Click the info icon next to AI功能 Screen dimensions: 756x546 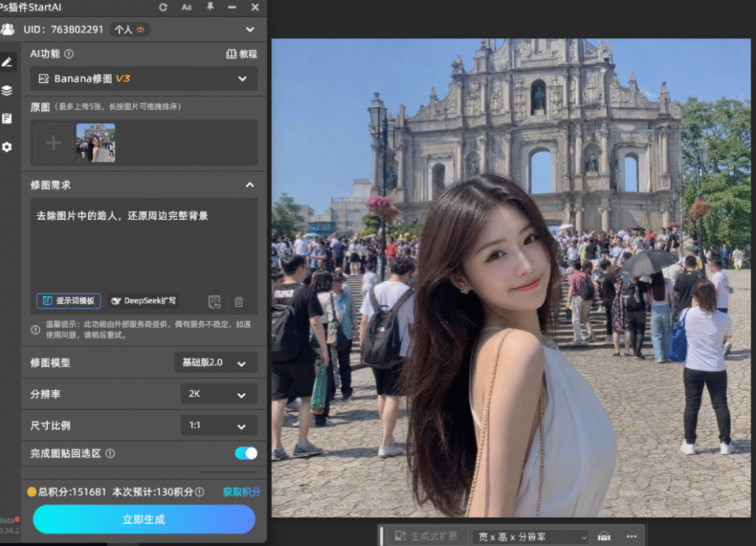pos(69,54)
